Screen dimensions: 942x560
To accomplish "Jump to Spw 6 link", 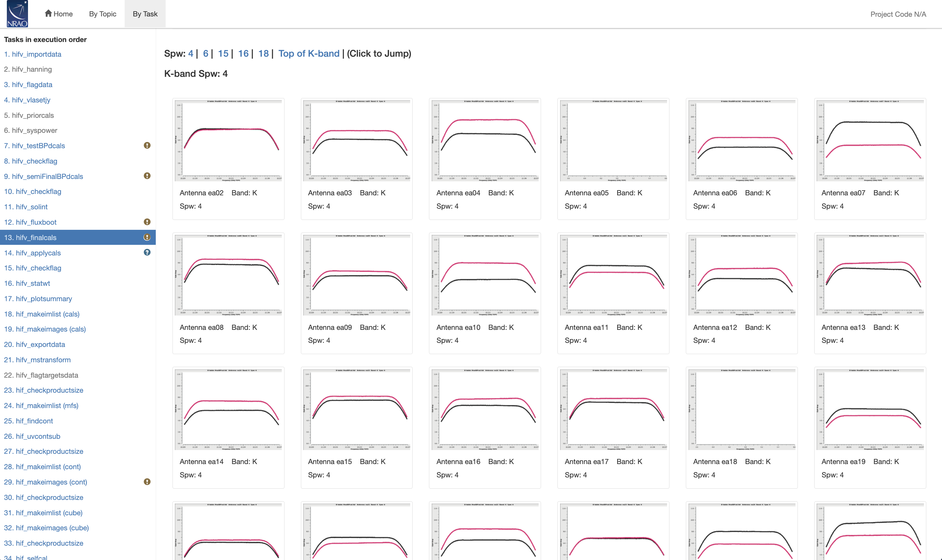I will [206, 54].
